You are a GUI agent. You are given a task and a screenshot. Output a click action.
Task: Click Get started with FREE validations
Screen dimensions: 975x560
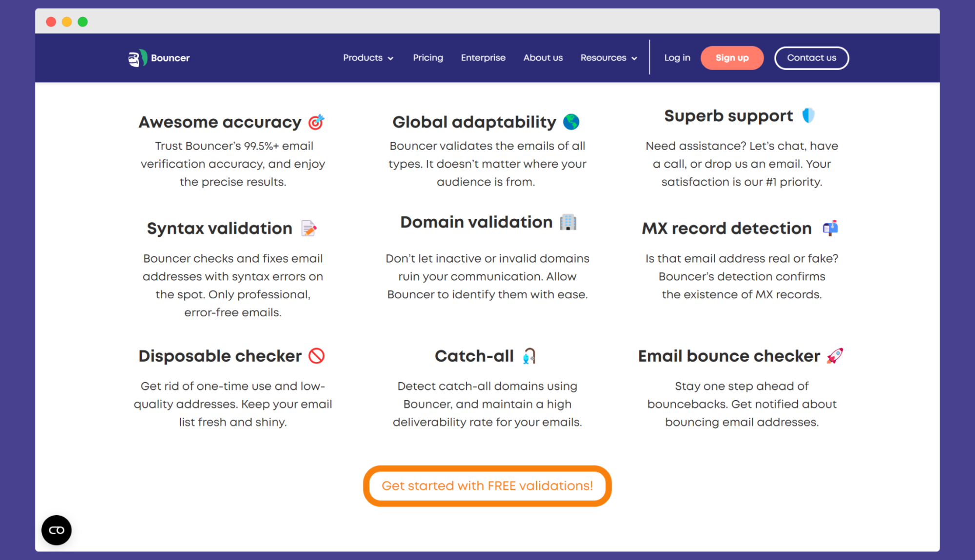(488, 485)
